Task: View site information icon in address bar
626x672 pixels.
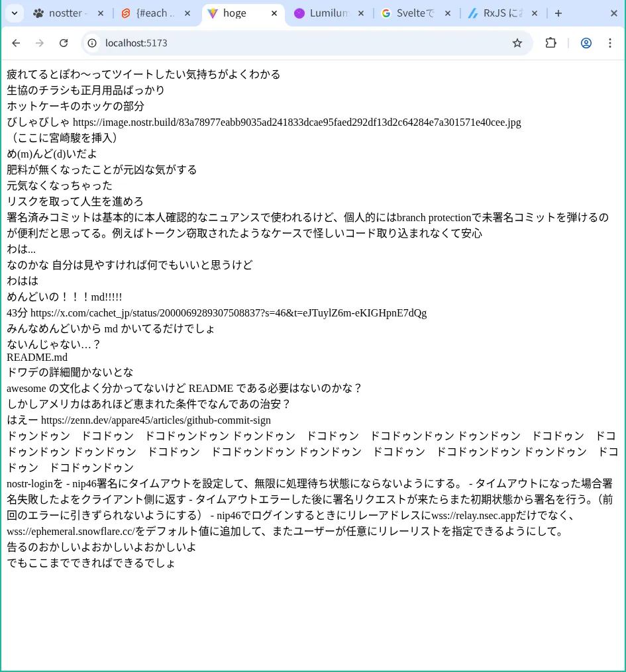Action: pyautogui.click(x=93, y=43)
